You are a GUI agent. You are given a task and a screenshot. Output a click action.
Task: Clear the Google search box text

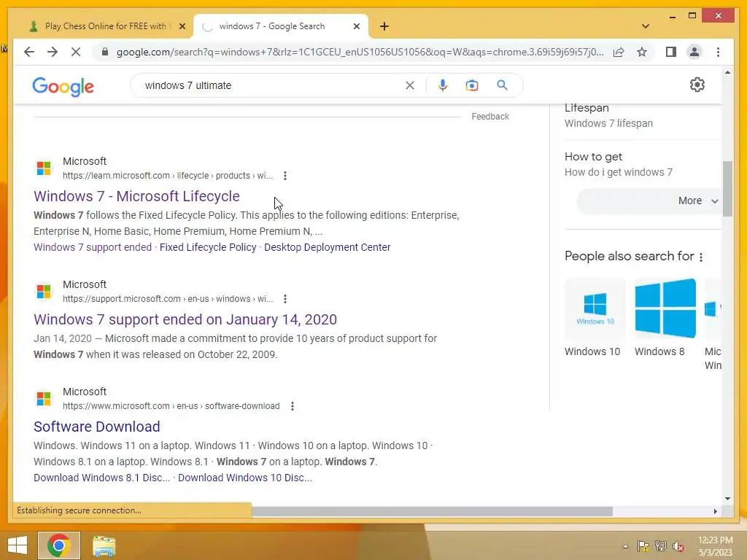pyautogui.click(x=410, y=85)
